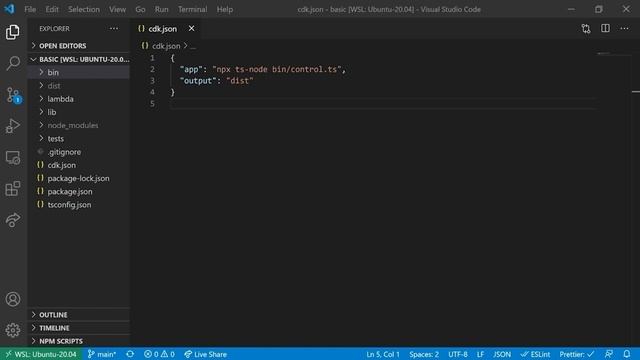Expand the Outline section
This screenshot has width=640, height=360.
(79, 315)
